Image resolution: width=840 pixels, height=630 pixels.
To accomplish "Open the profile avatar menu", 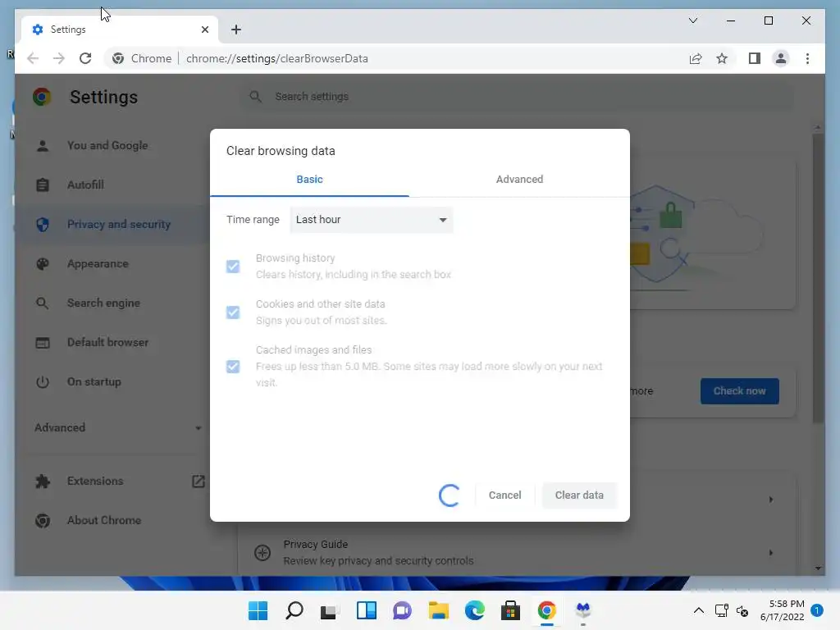I will pyautogui.click(x=781, y=58).
